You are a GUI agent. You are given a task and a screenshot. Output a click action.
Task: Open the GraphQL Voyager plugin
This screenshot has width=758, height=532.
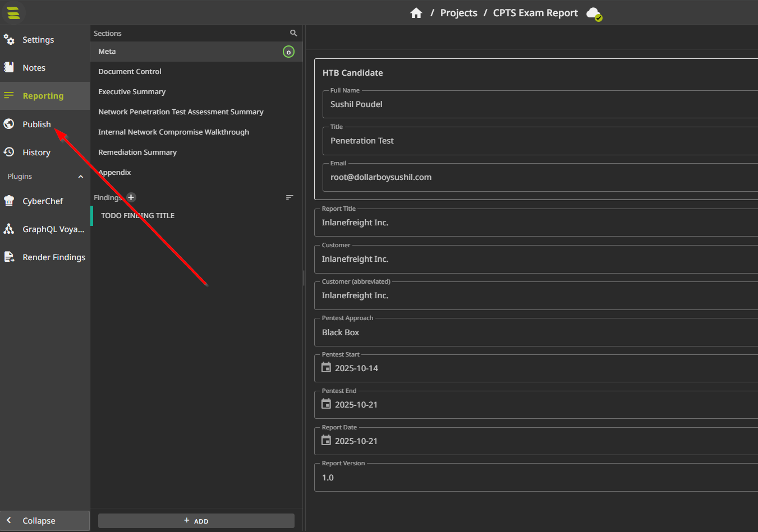click(x=53, y=229)
